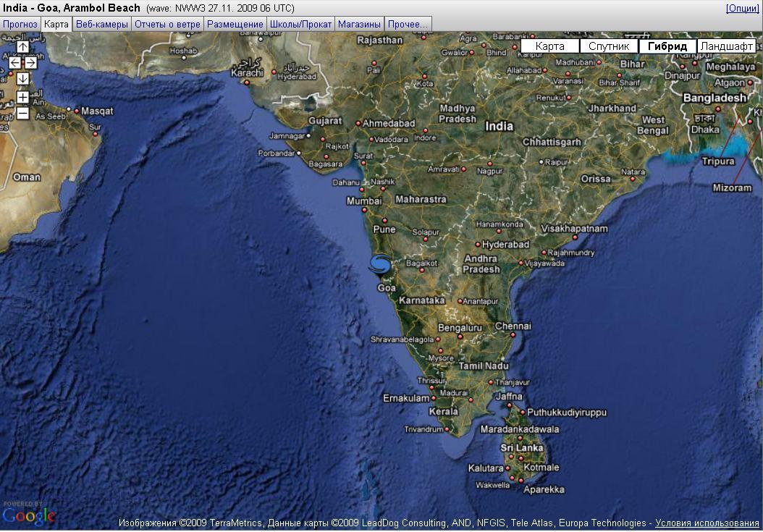Expand the Прочее... tab menu
Image resolution: width=763 pixels, height=532 pixels.
pos(408,24)
